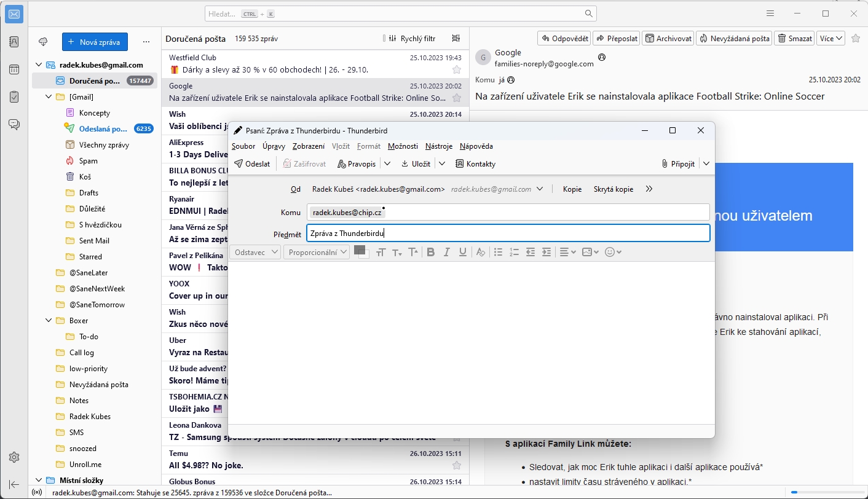Click the Komu recipient field
The image size is (868, 499).
click(508, 212)
